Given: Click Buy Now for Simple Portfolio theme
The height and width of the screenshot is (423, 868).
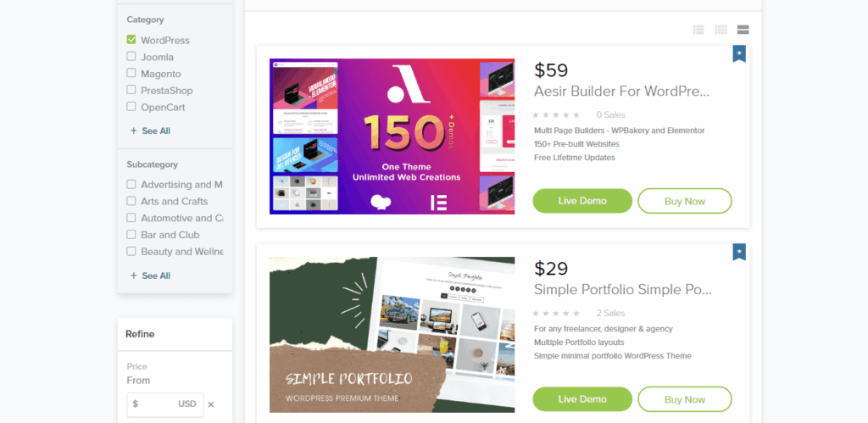Looking at the screenshot, I should pos(685,399).
